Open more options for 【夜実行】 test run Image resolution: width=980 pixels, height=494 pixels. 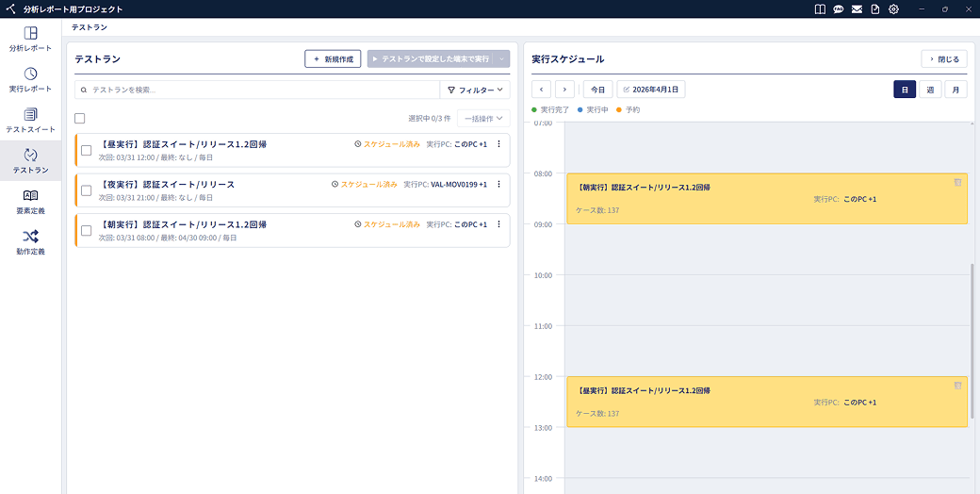coord(498,185)
